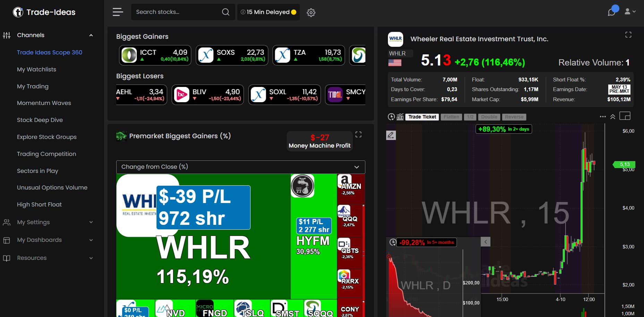The height and width of the screenshot is (317, 644).
Task: Open the chat messages icon
Action: coord(612,11)
